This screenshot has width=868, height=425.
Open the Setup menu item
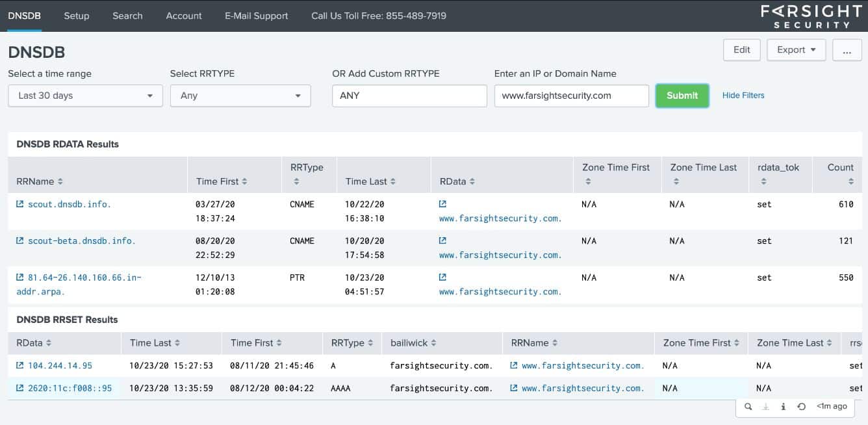tap(77, 16)
